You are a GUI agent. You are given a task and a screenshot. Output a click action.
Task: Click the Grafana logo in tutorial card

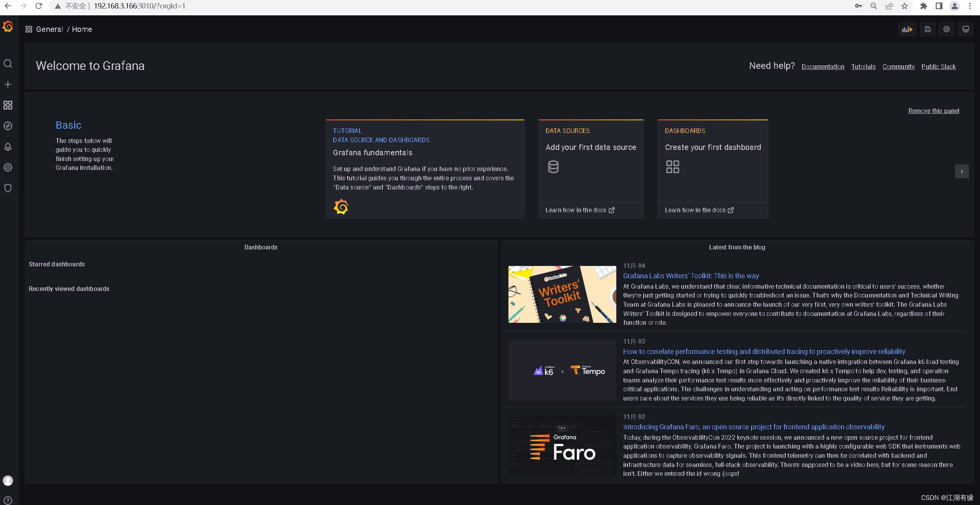point(341,207)
